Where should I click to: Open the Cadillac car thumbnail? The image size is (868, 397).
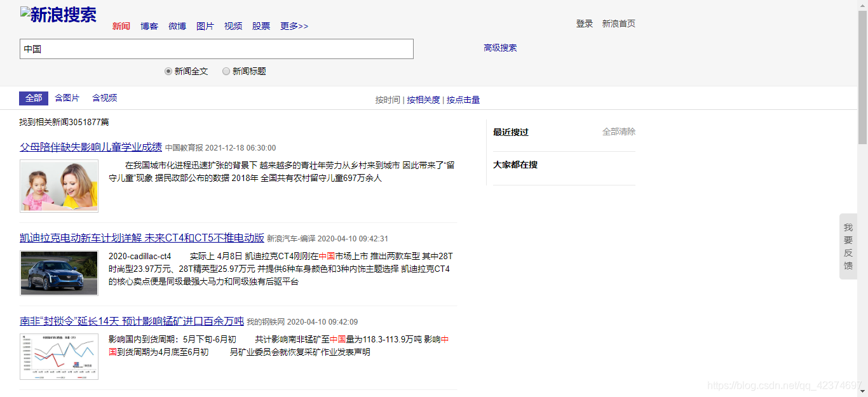pyautogui.click(x=59, y=273)
